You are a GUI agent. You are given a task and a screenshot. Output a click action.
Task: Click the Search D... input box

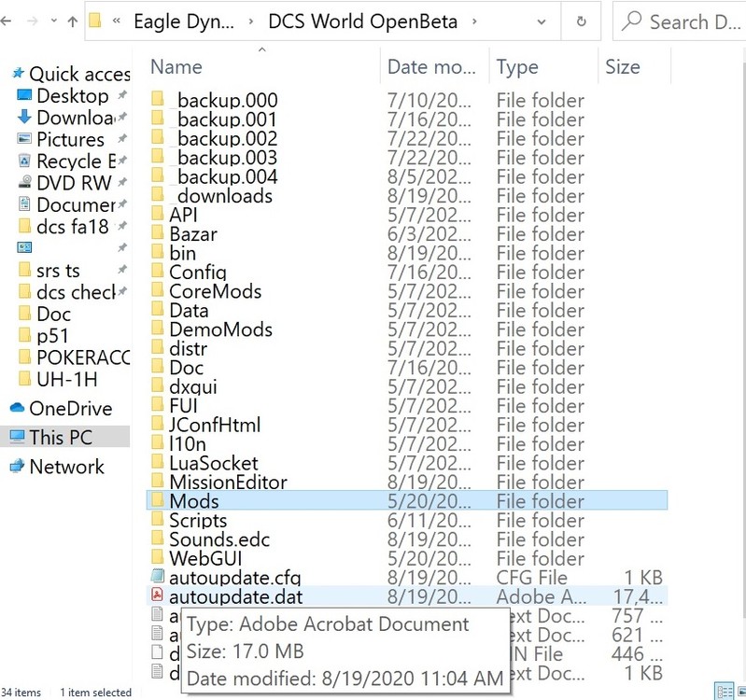[681, 21]
